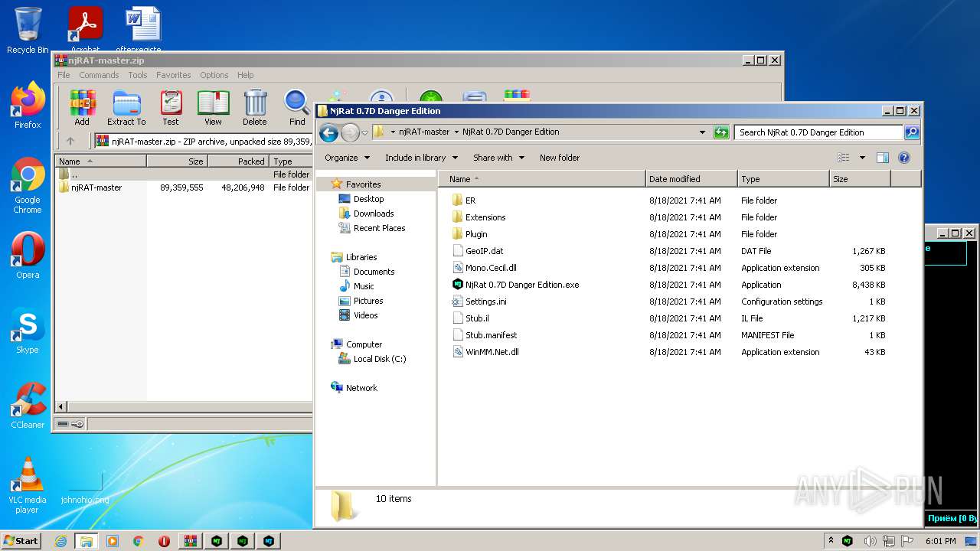The image size is (980, 551).
Task: Change view icon in Explorer toolbar
Action: [843, 158]
